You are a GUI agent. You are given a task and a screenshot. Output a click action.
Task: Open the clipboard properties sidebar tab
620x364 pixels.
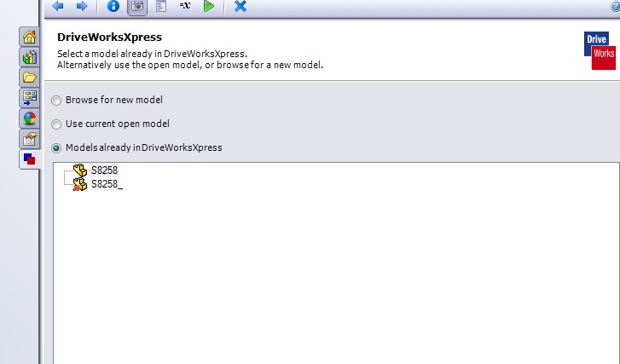tap(29, 139)
